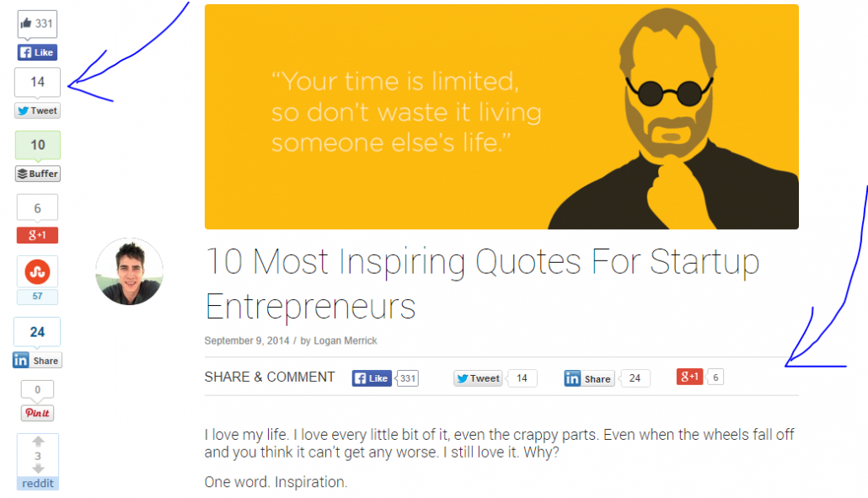
Task: Click Logan Merrick's circular profile photo
Action: click(129, 271)
